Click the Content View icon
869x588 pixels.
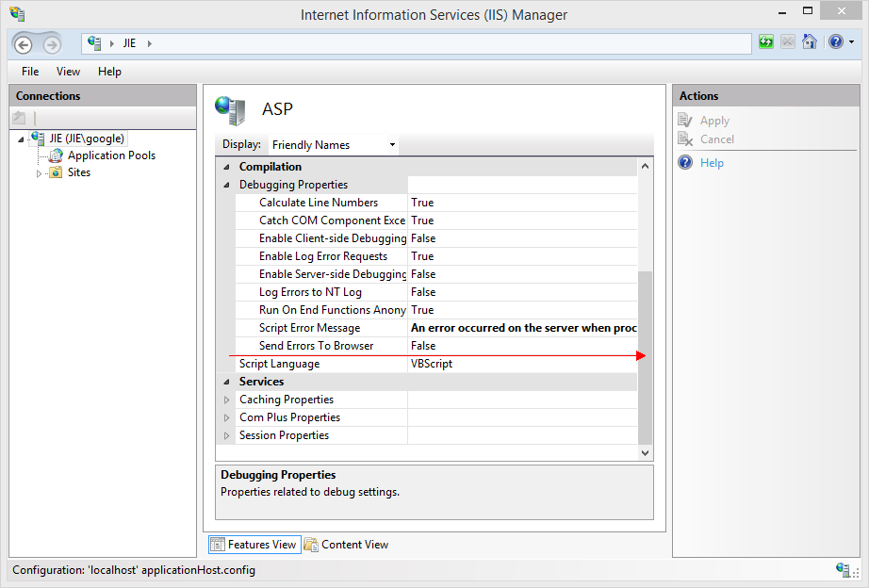pyautogui.click(x=311, y=545)
